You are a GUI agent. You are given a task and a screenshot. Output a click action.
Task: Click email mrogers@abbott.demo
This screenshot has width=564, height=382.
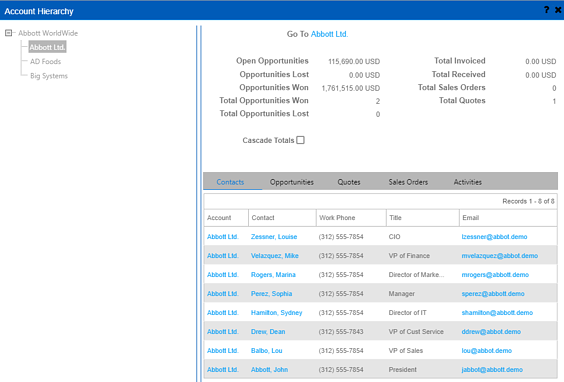[x=495, y=275]
